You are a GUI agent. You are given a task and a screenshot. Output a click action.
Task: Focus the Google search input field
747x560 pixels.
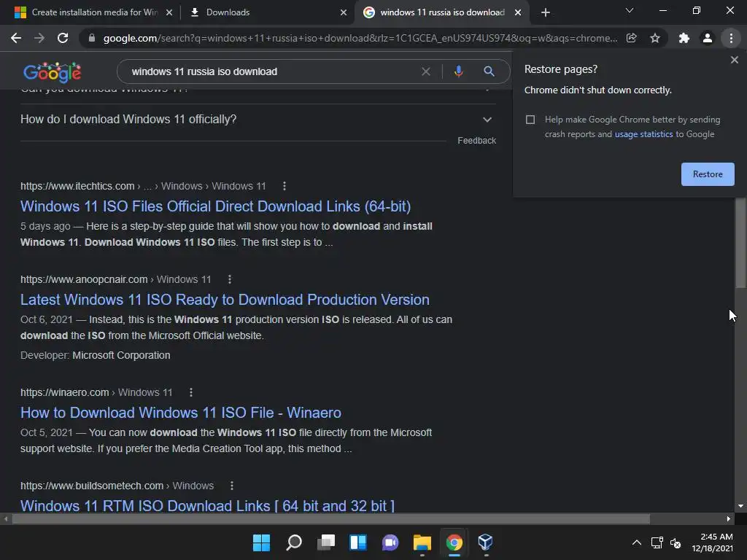(271, 71)
